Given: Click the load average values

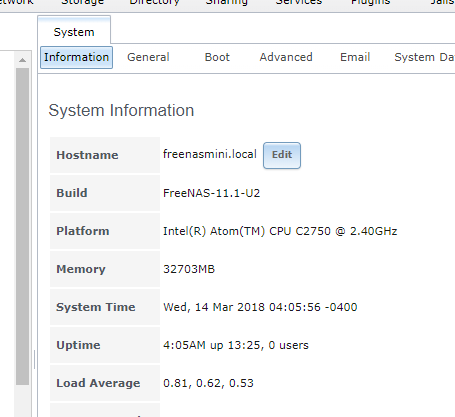Looking at the screenshot, I should tap(208, 383).
